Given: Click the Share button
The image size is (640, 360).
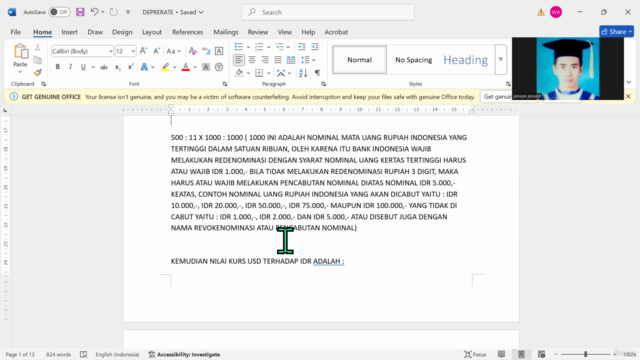Looking at the screenshot, I should pos(616,31).
